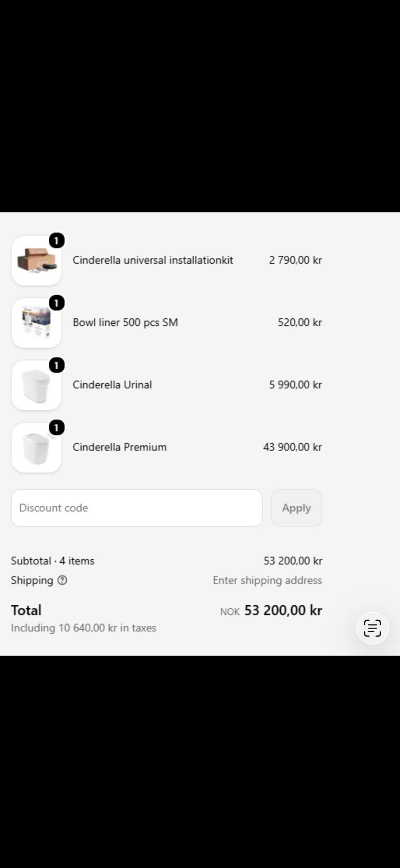
Task: Select the Cinderella Urinal item name
Action: tap(112, 385)
